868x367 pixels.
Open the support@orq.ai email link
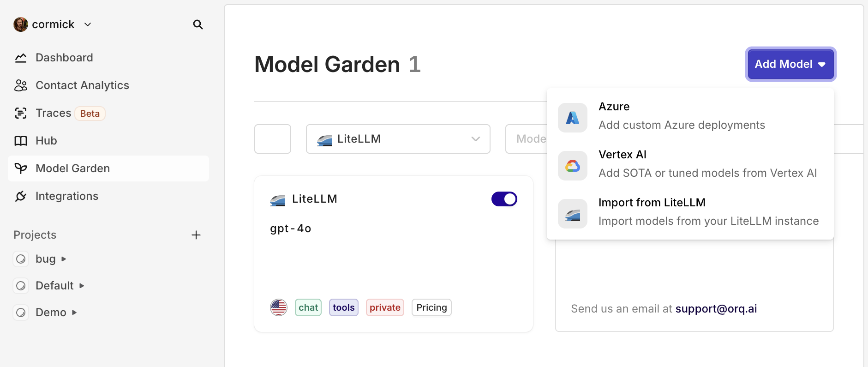716,309
